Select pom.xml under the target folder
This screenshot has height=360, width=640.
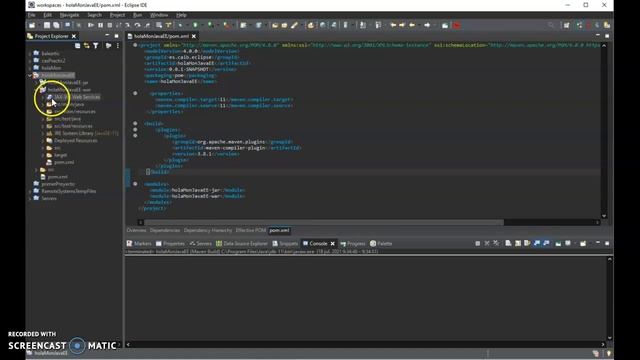64,162
